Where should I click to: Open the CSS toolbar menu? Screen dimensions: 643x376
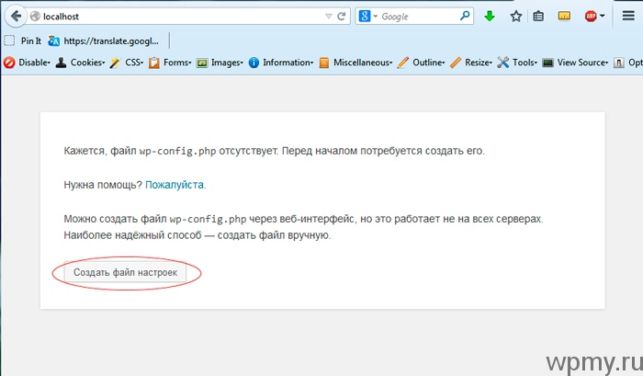(x=127, y=62)
